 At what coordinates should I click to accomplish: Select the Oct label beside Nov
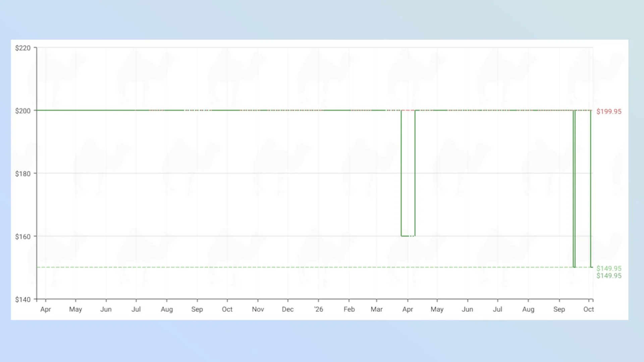click(x=227, y=309)
